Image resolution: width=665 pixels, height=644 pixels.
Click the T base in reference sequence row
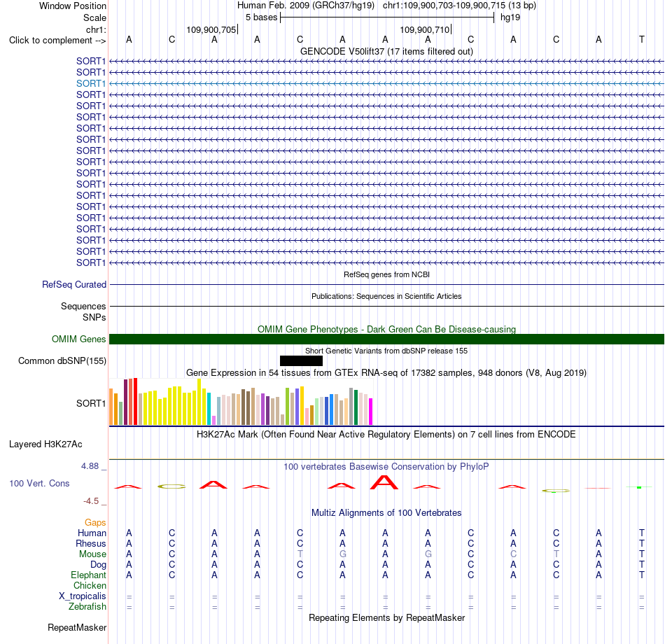(642, 39)
